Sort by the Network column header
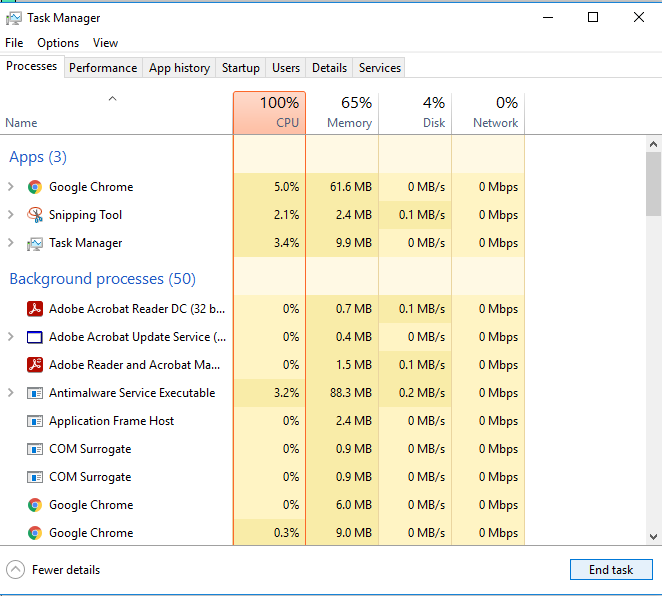This screenshot has width=662, height=596. [488, 113]
